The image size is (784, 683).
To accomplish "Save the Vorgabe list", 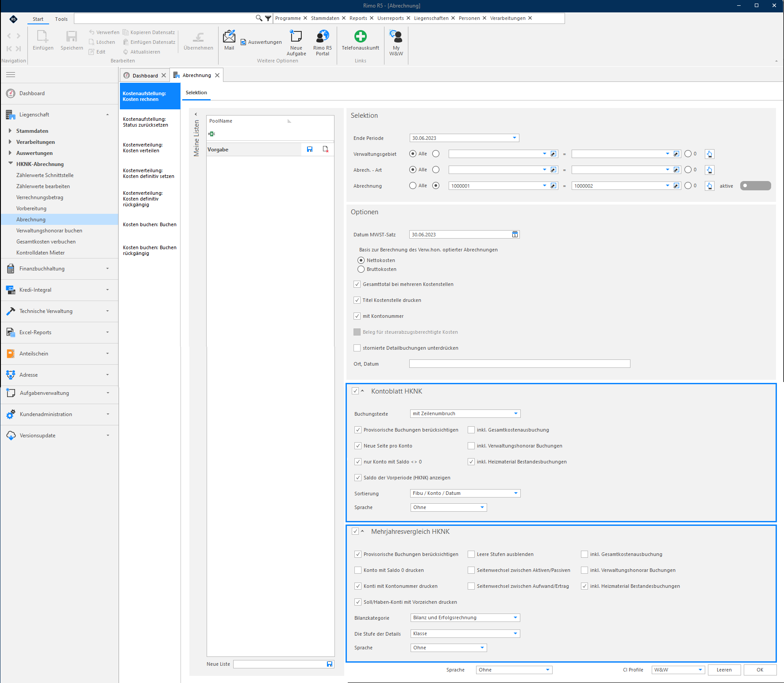I will pyautogui.click(x=310, y=150).
